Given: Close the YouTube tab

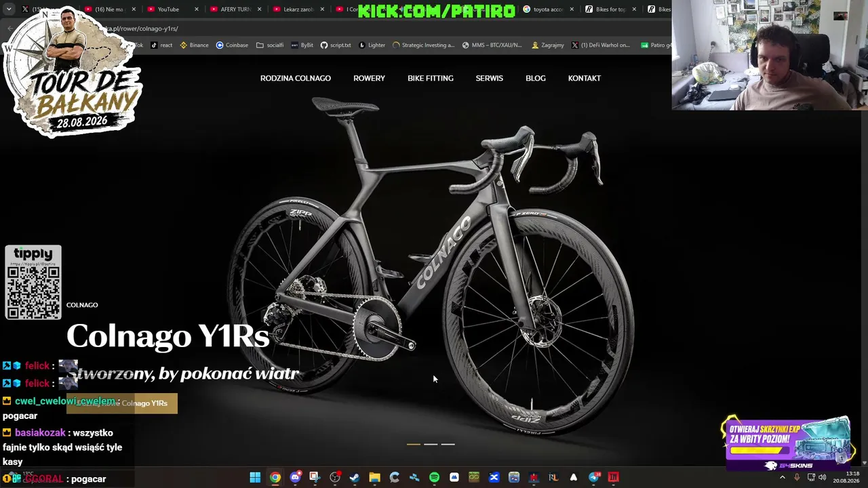Looking at the screenshot, I should 197,9.
